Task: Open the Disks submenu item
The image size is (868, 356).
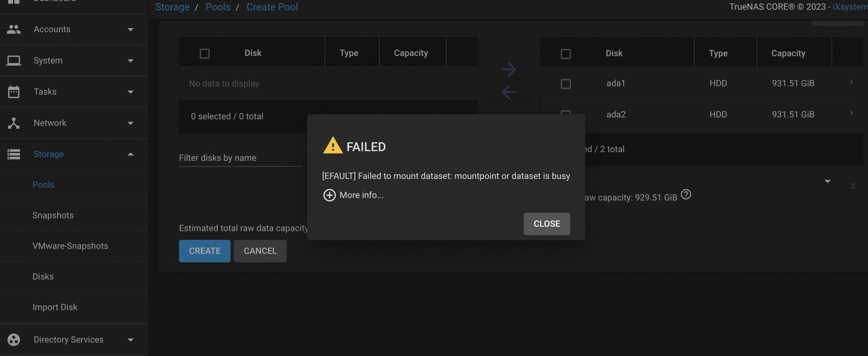Action: click(43, 276)
